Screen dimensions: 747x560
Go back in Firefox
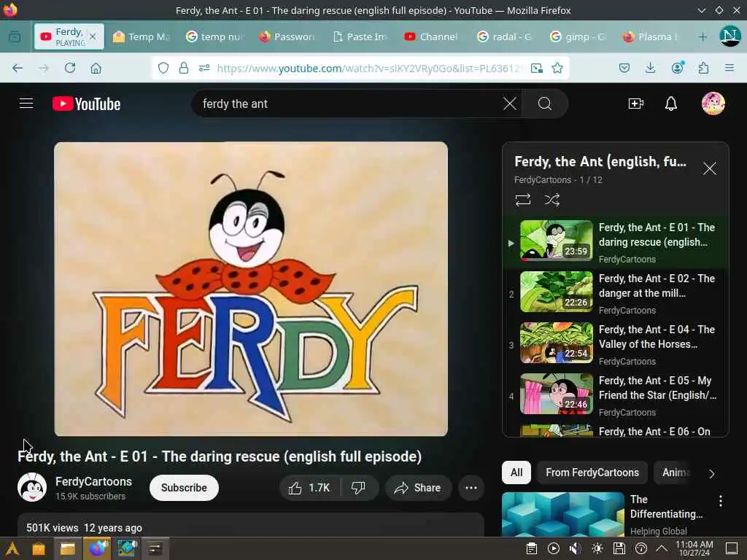tap(18, 68)
